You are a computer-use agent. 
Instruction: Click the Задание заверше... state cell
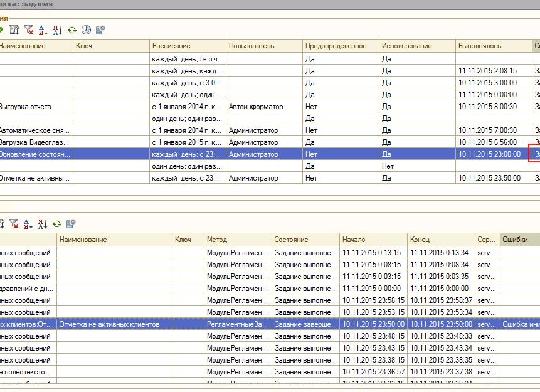point(305,324)
